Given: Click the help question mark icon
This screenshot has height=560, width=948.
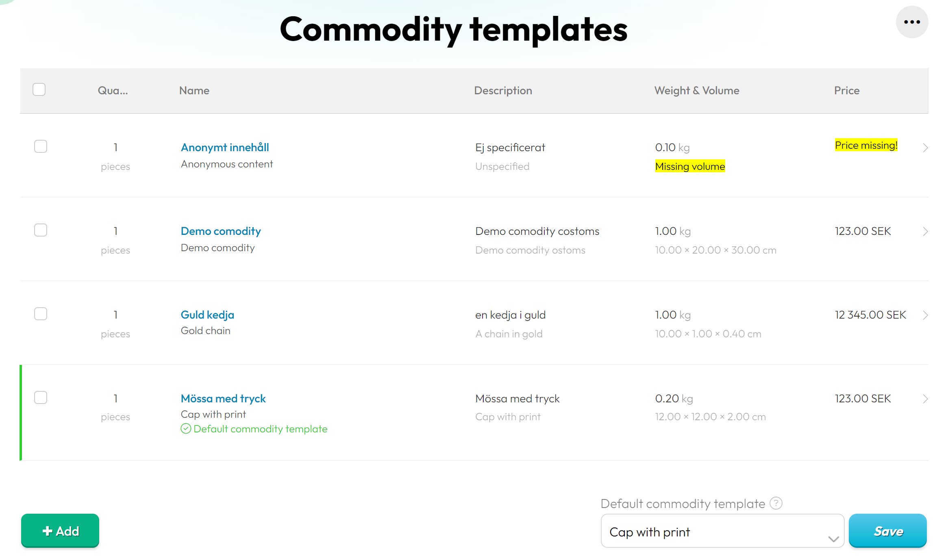Looking at the screenshot, I should 776,503.
